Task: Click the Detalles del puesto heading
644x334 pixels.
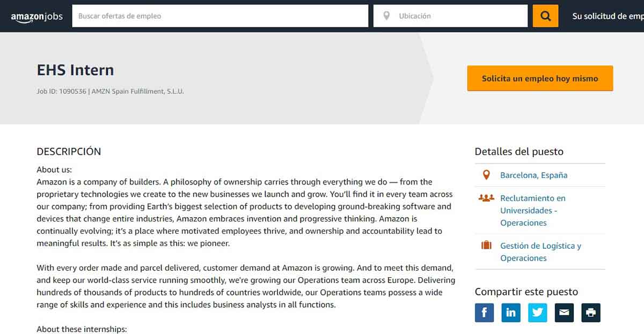Action: pos(518,151)
